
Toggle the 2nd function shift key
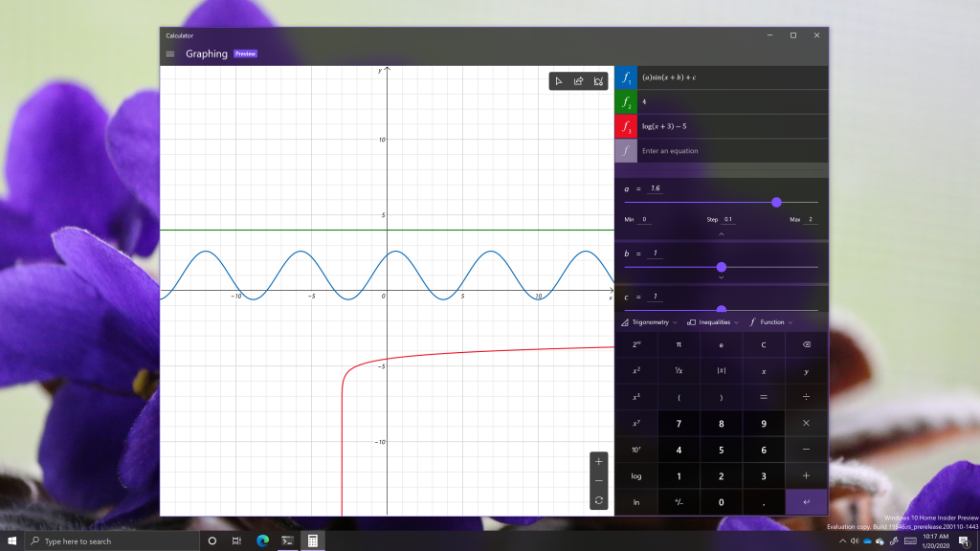pos(636,344)
